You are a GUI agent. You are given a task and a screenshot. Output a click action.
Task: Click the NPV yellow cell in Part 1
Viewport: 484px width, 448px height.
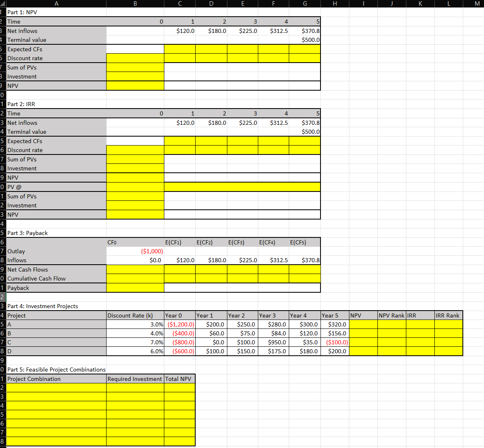tap(135, 85)
